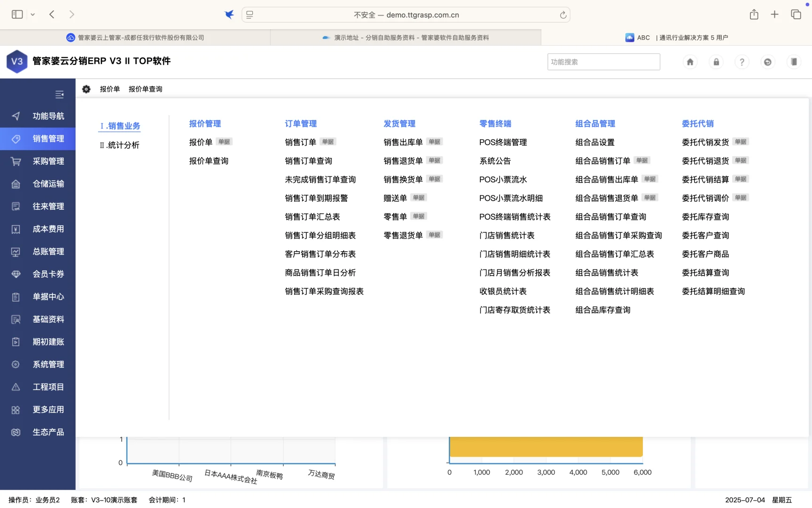Click the 采购管理 shopping cart icon
The width and height of the screenshot is (812, 508).
point(16,161)
